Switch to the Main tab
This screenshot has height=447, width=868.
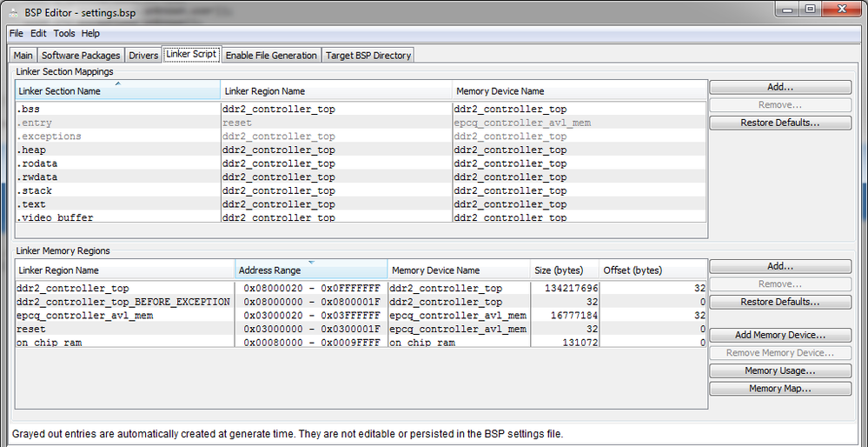pyautogui.click(x=23, y=55)
